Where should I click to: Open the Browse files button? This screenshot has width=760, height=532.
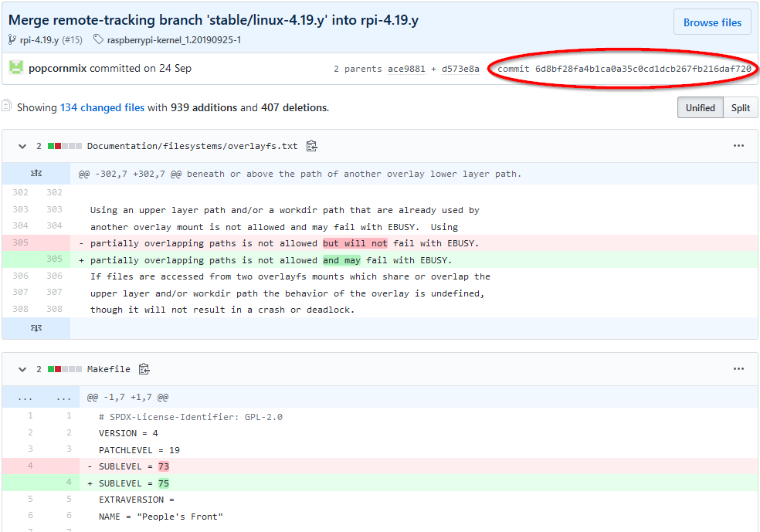click(x=712, y=22)
